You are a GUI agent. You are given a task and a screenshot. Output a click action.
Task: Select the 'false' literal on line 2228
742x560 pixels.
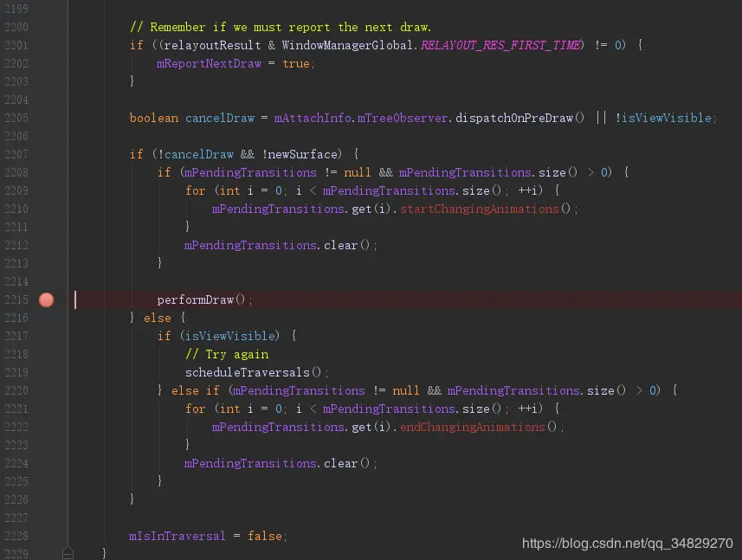pos(265,536)
